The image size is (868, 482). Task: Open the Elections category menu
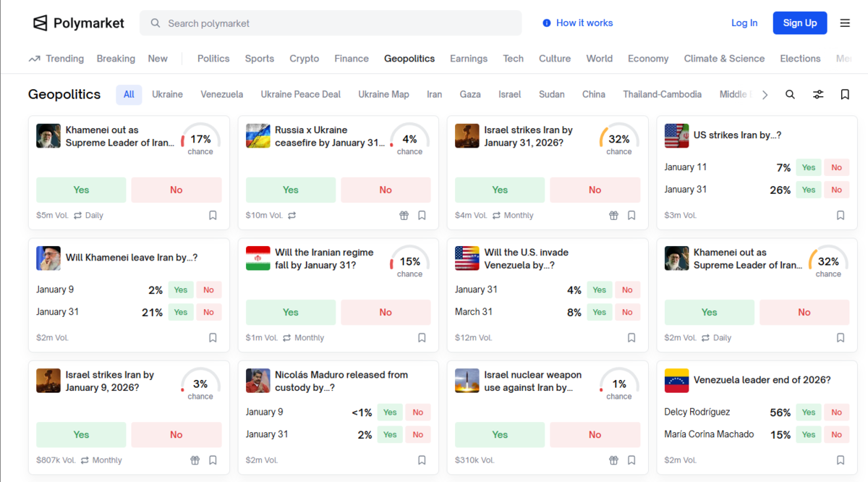coord(800,59)
